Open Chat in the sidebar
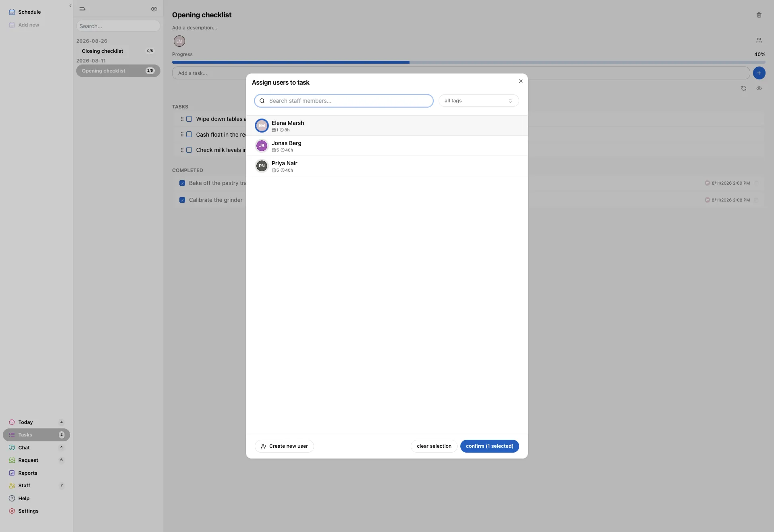The image size is (774, 532). click(x=36, y=448)
